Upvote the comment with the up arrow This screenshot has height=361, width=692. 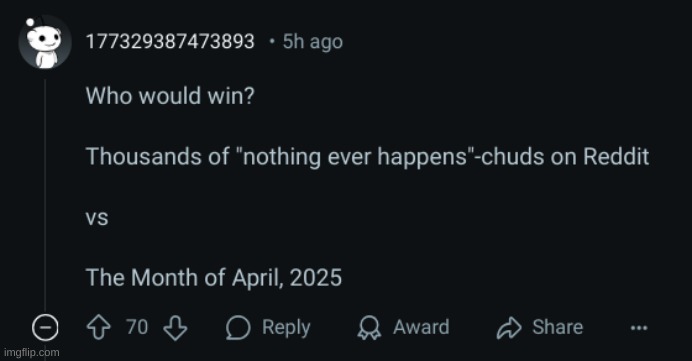tap(98, 328)
